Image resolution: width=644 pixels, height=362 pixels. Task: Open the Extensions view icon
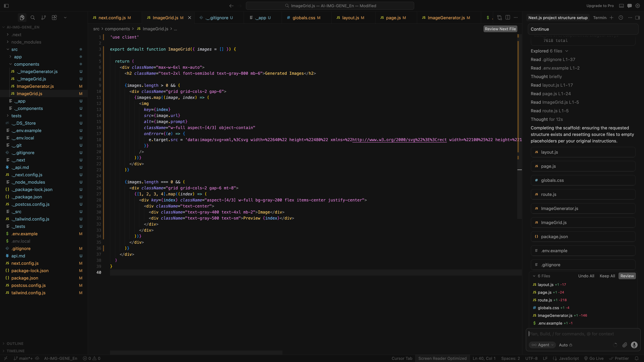54,17
